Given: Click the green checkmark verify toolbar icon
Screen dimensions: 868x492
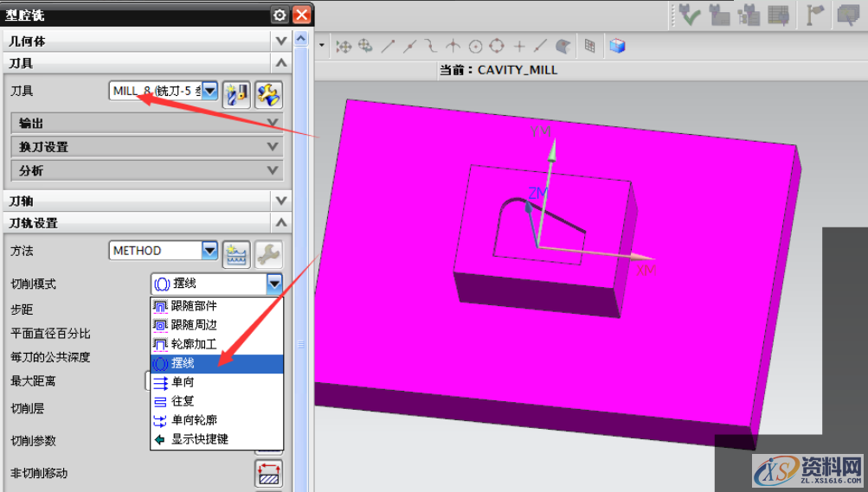Looking at the screenshot, I should coord(690,15).
